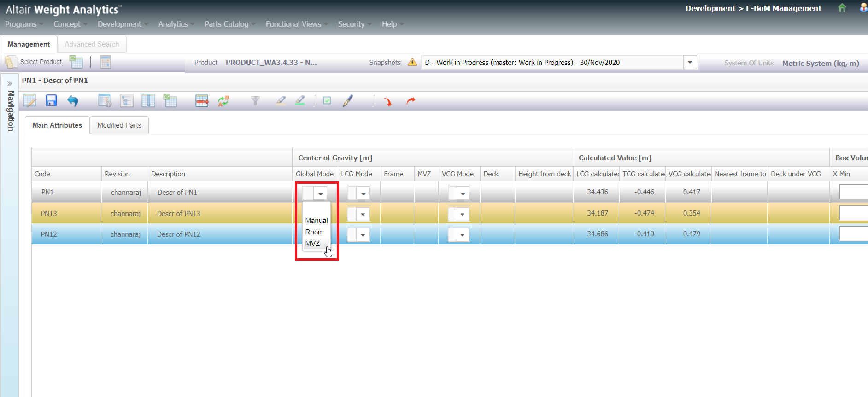Screen dimensions: 868x397
Task: Click the snapshots warning triangle icon
Action: pyautogui.click(x=412, y=62)
